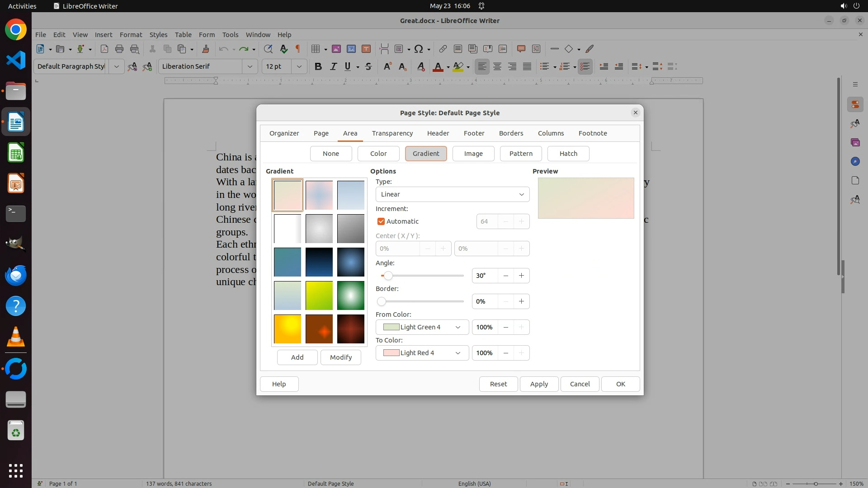Click the Italic formatting icon

point(333,66)
